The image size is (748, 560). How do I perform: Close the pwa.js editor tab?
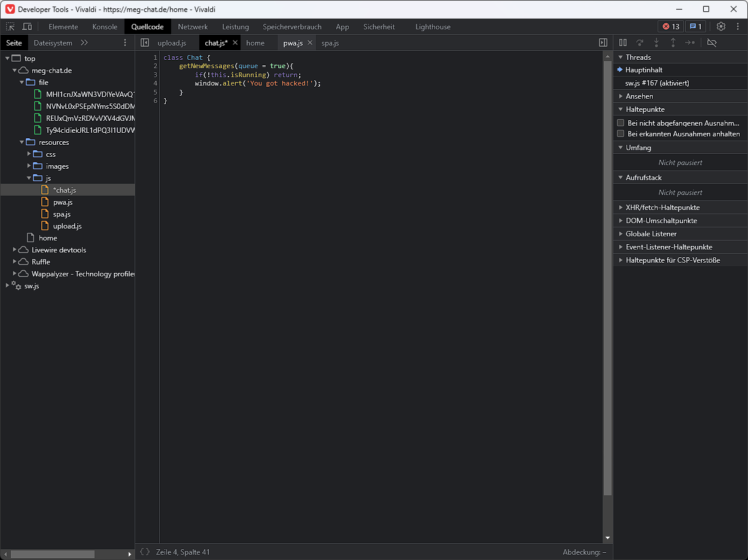[x=310, y=43]
